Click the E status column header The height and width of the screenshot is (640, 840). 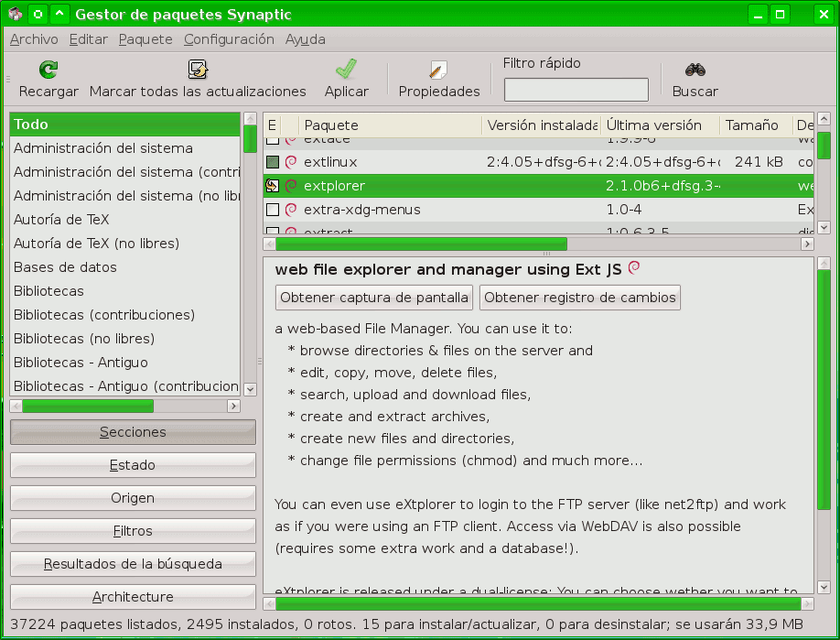(272, 125)
